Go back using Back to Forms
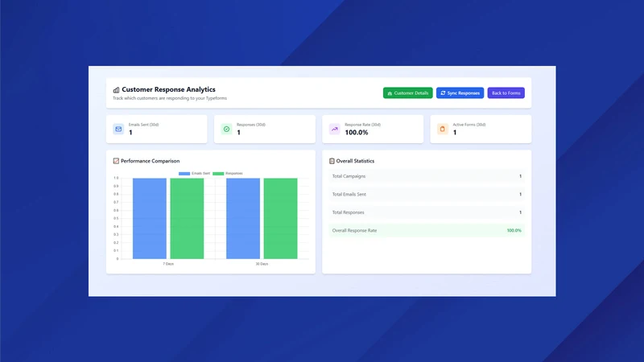Viewport: 644px width, 362px height. tap(506, 93)
